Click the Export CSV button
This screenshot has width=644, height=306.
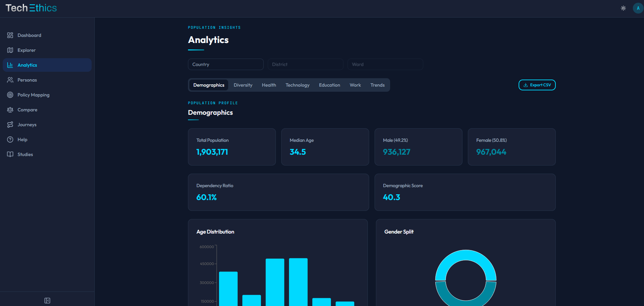pos(537,85)
